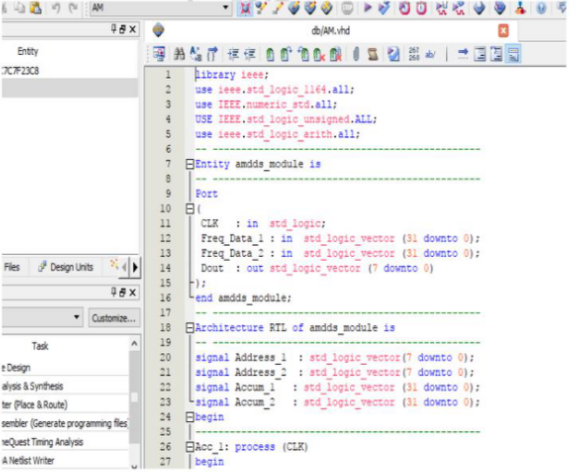Toggle line numbers with the 267/268 icon
Image resolution: width=583 pixels, height=472 pixels.
coord(414,54)
